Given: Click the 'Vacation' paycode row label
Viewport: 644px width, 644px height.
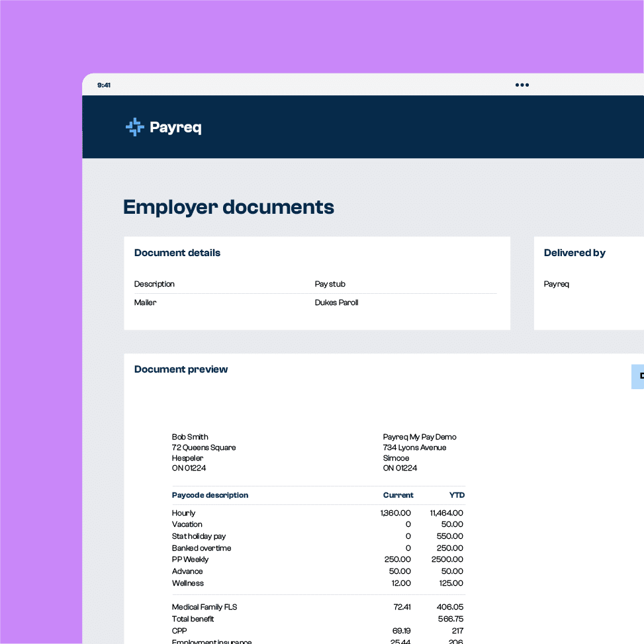Looking at the screenshot, I should (x=187, y=524).
